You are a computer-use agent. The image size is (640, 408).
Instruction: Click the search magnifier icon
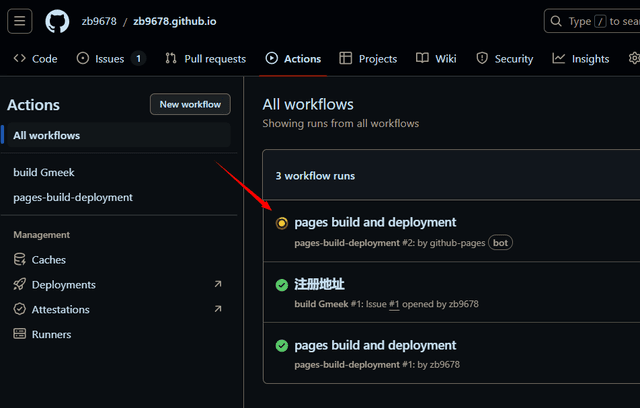point(556,21)
